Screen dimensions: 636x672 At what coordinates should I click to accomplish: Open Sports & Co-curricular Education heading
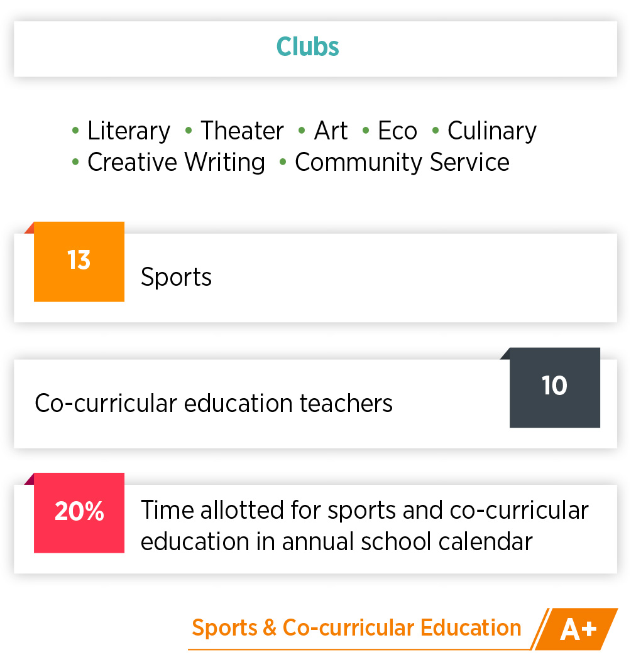(356, 628)
